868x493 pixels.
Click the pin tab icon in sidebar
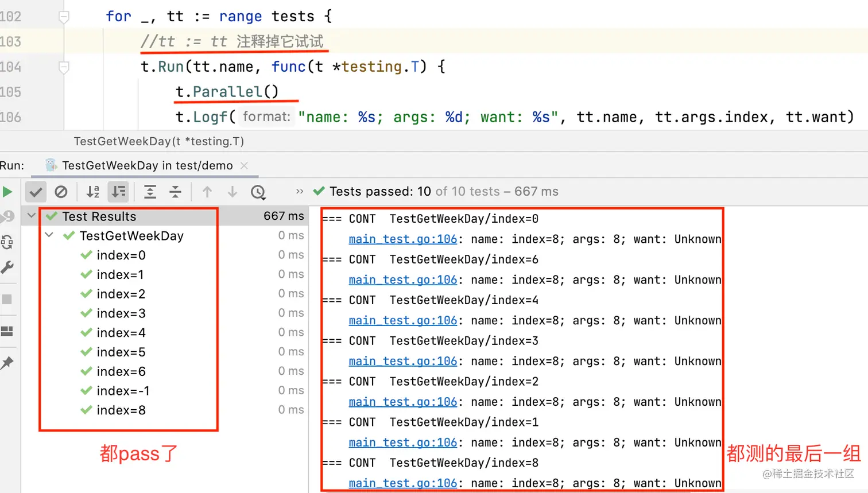(7, 363)
